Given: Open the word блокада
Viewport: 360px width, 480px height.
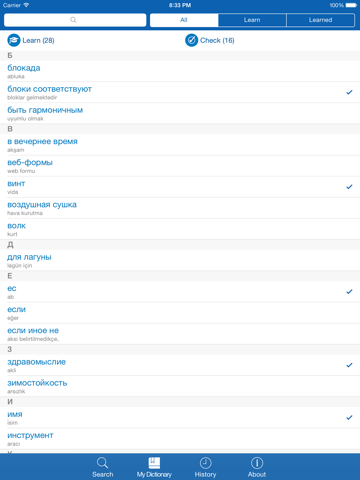Looking at the screenshot, I should [x=180, y=71].
